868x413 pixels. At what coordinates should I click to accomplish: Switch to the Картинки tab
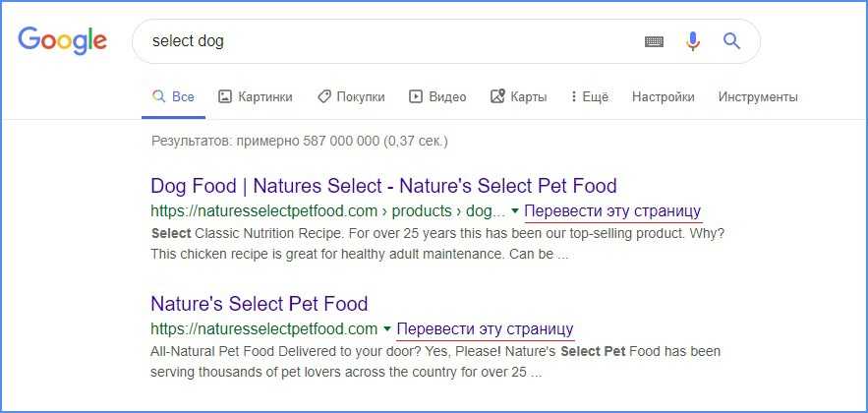(256, 96)
